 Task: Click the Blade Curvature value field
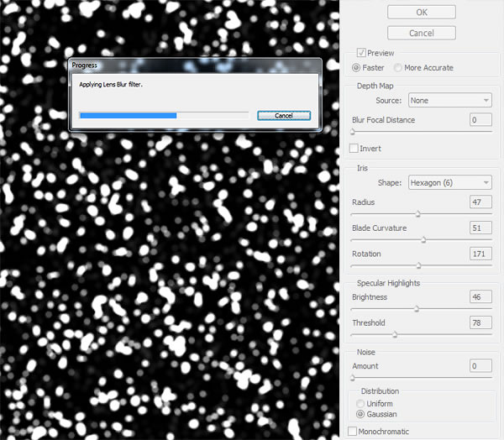[480, 228]
